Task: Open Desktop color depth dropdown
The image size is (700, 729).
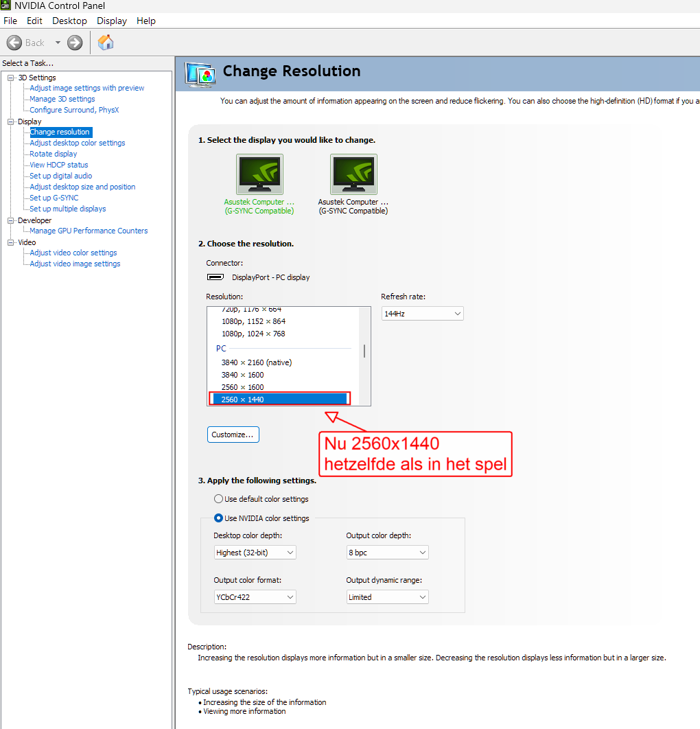Action: pyautogui.click(x=255, y=553)
